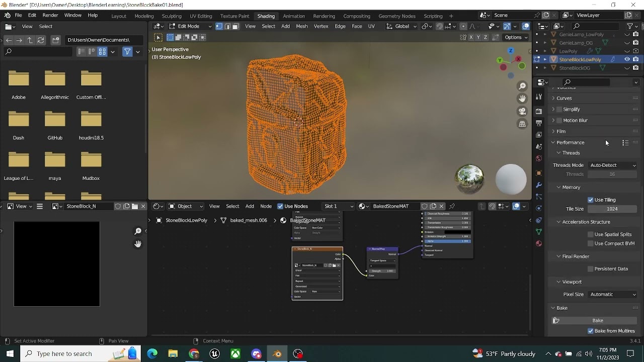The image size is (644, 362).
Task: Open Unreal Engine from the taskbar
Action: 215,354
